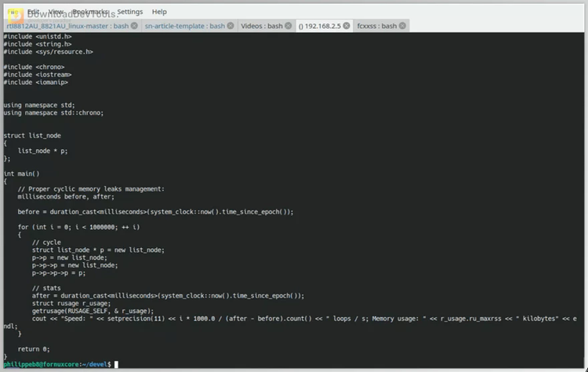Click the 'milliseconds before, after;' line
Image resolution: width=588 pixels, height=372 pixels.
[66, 197]
